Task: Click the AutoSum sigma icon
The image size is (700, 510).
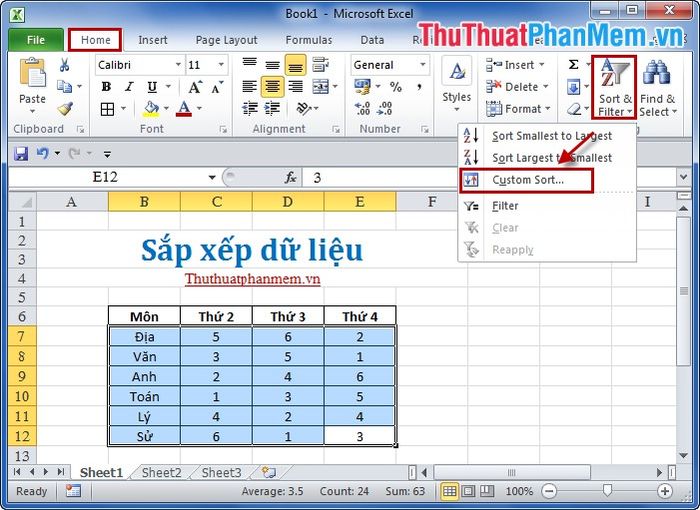Action: point(574,65)
